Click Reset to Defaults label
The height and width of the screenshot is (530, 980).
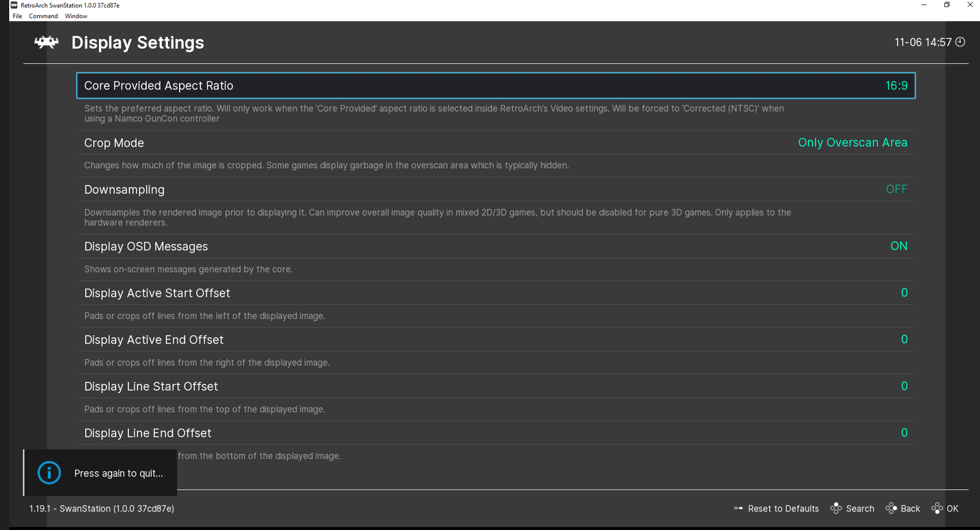click(x=783, y=509)
